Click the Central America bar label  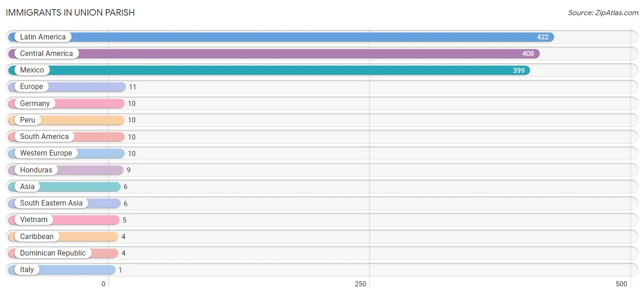46,53
